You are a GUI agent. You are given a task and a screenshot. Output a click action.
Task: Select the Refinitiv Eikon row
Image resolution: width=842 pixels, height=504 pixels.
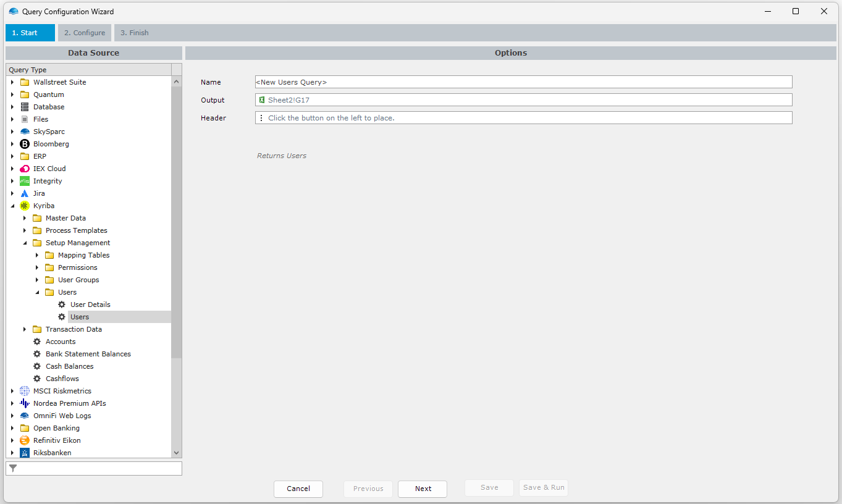[x=57, y=440]
